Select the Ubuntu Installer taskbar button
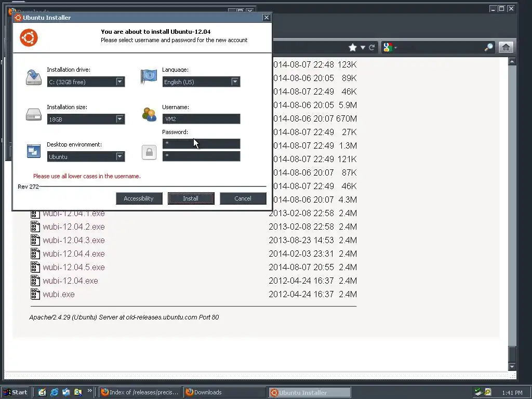The image size is (532, 399). pyautogui.click(x=310, y=393)
